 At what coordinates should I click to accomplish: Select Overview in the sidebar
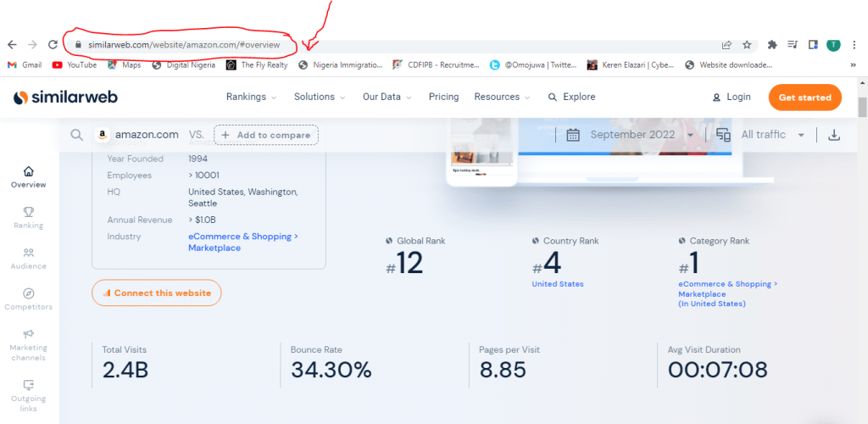click(x=29, y=177)
